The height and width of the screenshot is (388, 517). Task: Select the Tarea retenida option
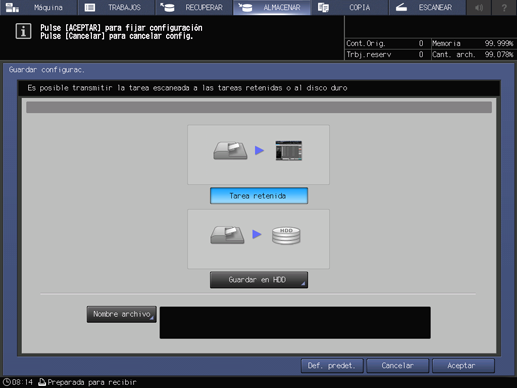(x=259, y=196)
